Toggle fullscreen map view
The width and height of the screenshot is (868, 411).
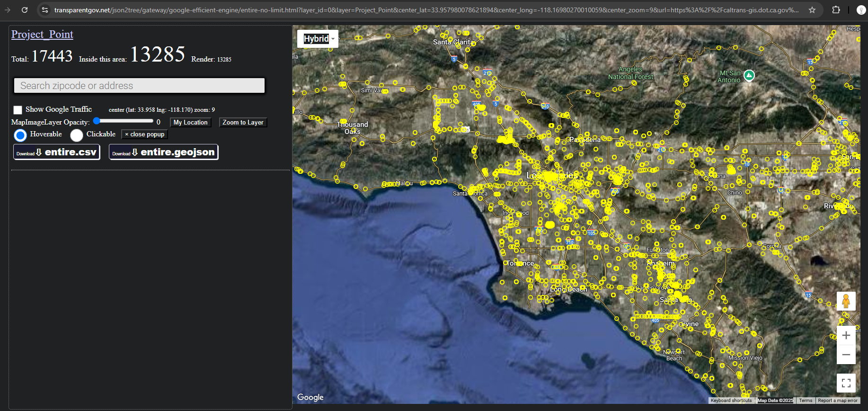(x=846, y=383)
